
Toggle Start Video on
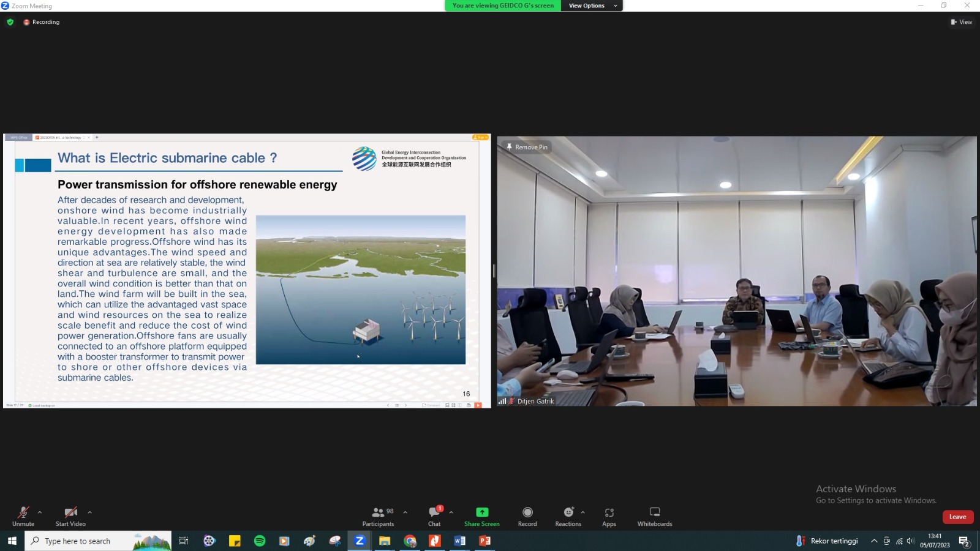pos(70,516)
